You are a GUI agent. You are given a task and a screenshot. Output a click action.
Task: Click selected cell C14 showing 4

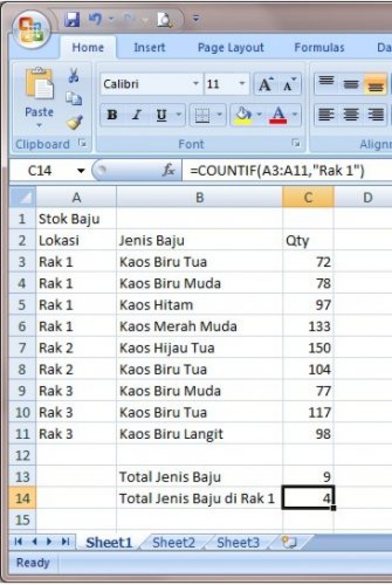click(x=308, y=498)
